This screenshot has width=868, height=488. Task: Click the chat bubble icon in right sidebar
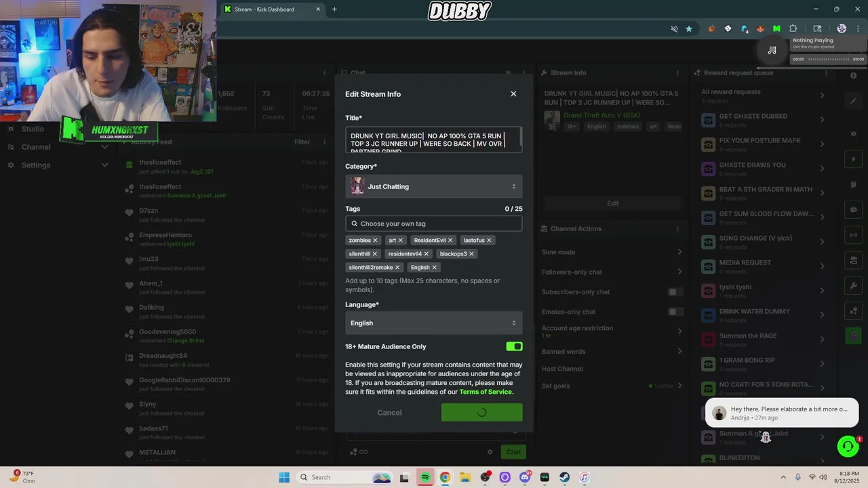click(854, 210)
